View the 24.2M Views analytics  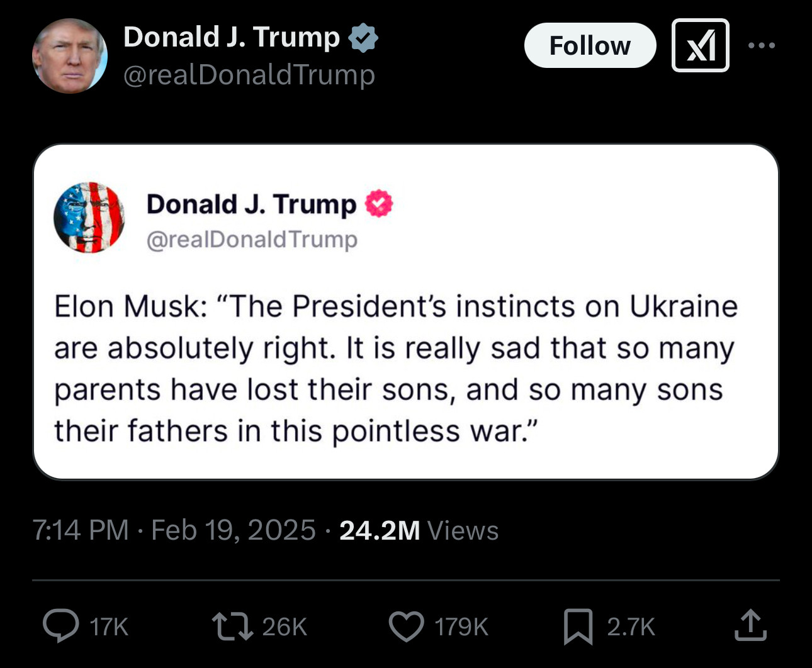click(x=419, y=530)
